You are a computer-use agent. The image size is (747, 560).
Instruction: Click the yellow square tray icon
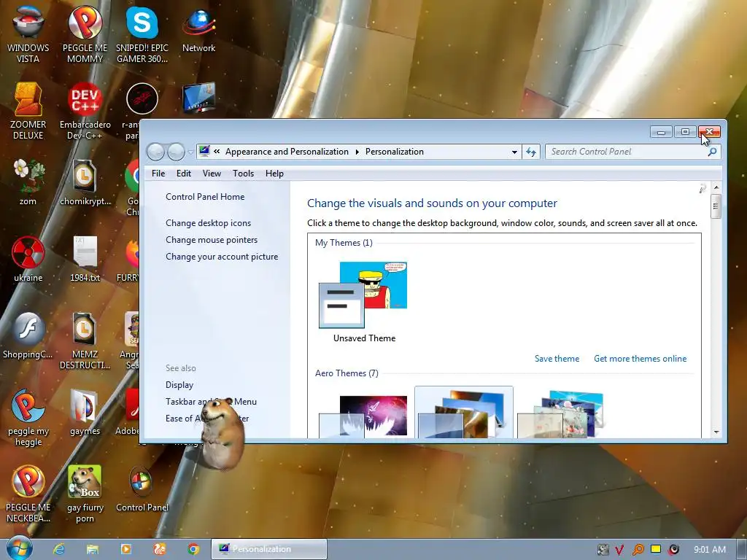[656, 549]
